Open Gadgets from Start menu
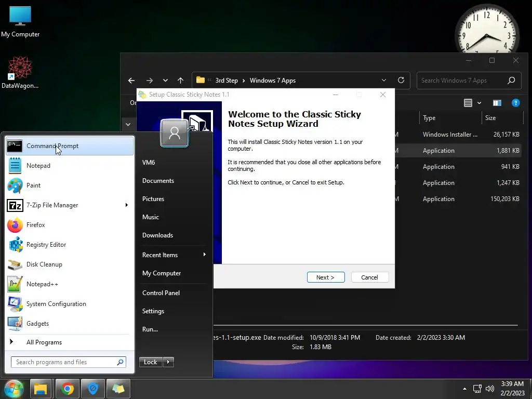This screenshot has height=399, width=532. (70, 323)
